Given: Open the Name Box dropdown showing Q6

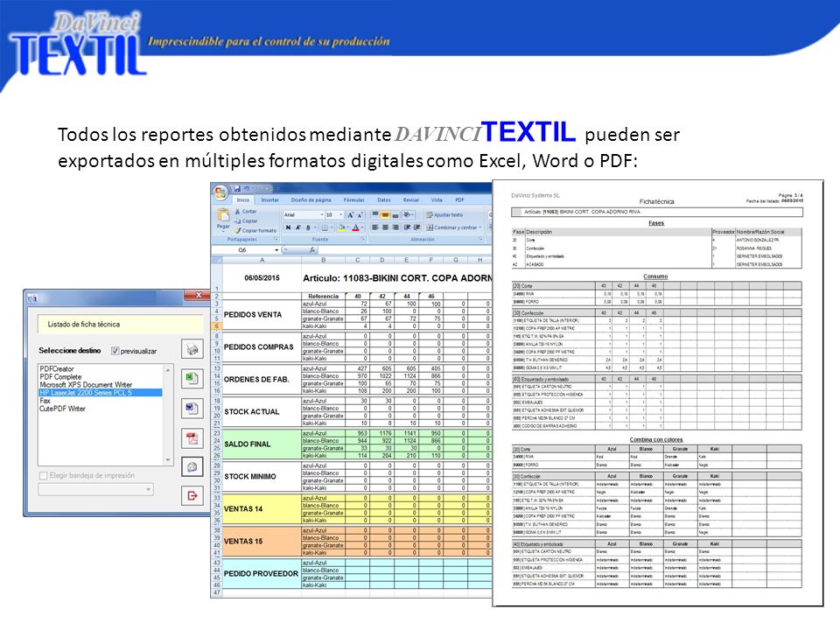Looking at the screenshot, I should (276, 250).
